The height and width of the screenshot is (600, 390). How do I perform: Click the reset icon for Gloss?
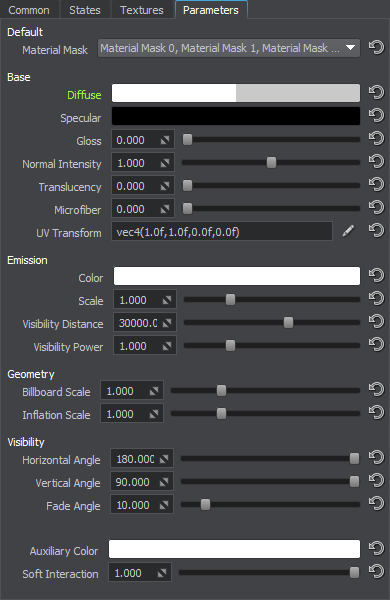click(x=376, y=138)
